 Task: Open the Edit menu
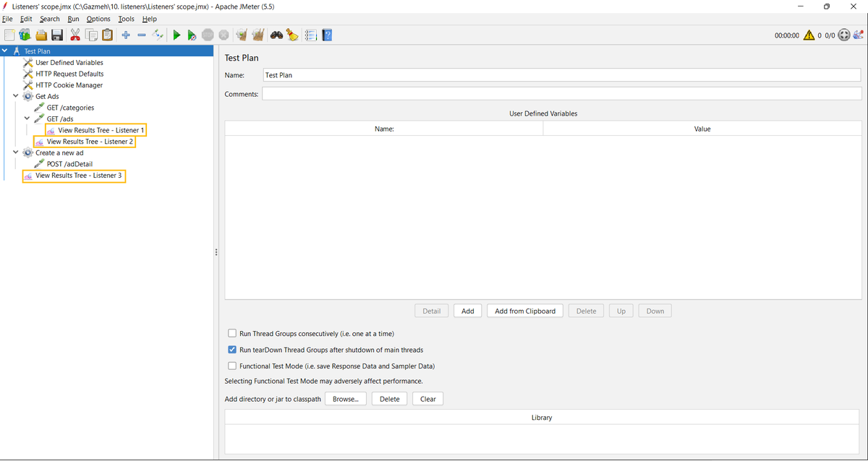coord(27,19)
